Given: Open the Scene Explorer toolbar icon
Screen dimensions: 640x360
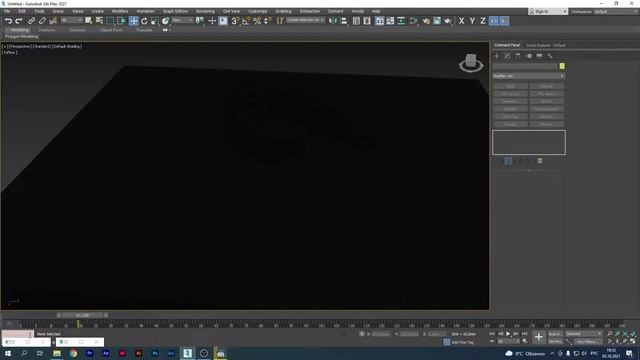Looking at the screenshot, I should click(x=356, y=21).
